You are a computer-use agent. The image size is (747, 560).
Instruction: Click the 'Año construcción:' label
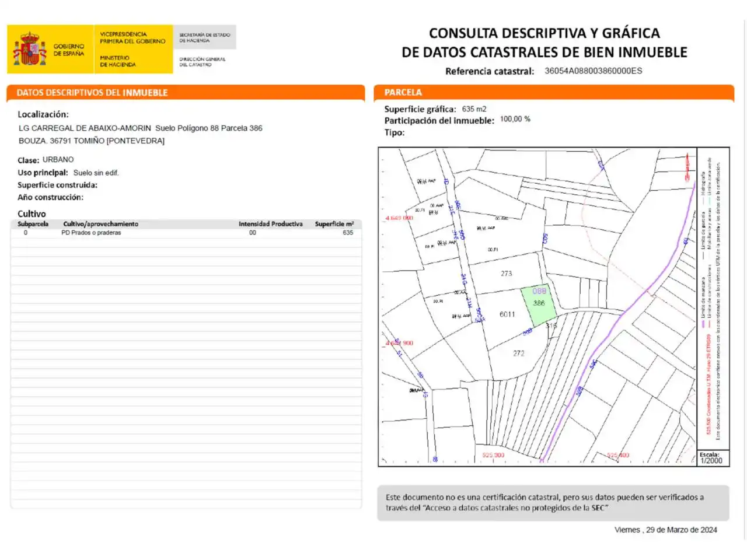click(50, 197)
